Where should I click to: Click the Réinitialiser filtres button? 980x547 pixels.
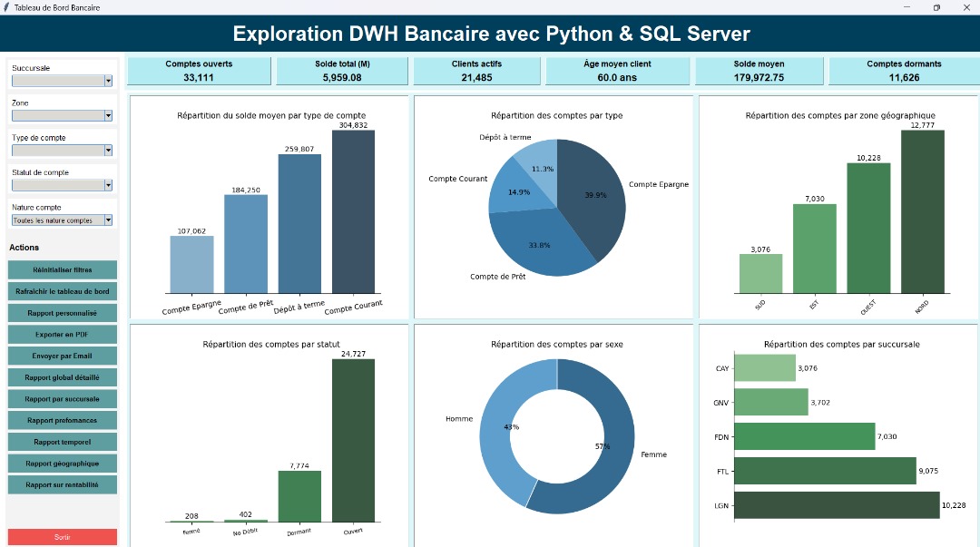tap(63, 269)
